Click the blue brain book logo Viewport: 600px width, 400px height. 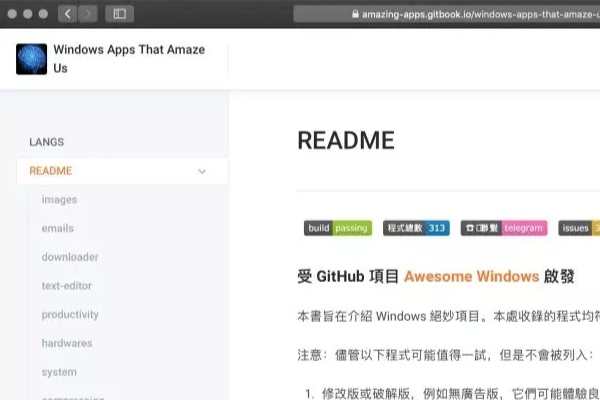coord(31,59)
